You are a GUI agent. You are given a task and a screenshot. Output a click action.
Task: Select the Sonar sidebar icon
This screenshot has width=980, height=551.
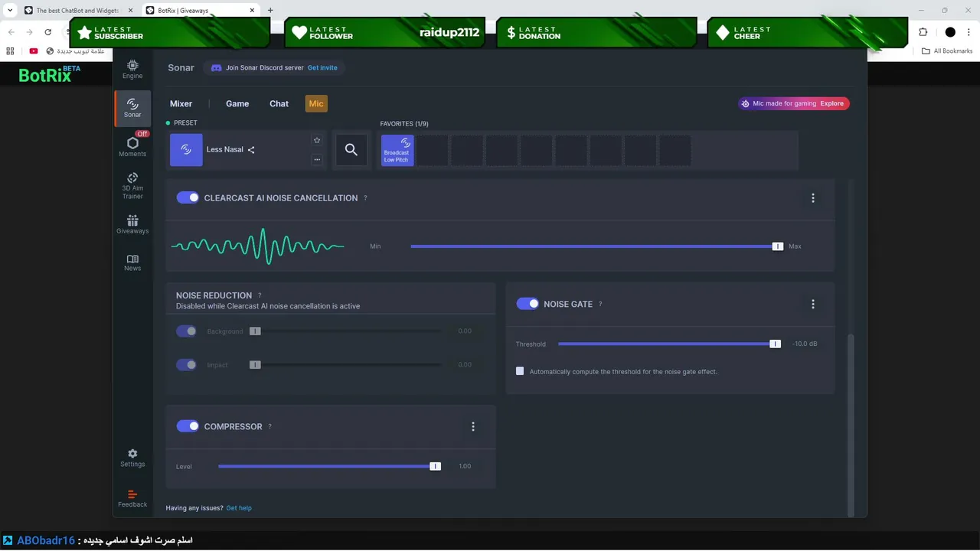coord(132,108)
